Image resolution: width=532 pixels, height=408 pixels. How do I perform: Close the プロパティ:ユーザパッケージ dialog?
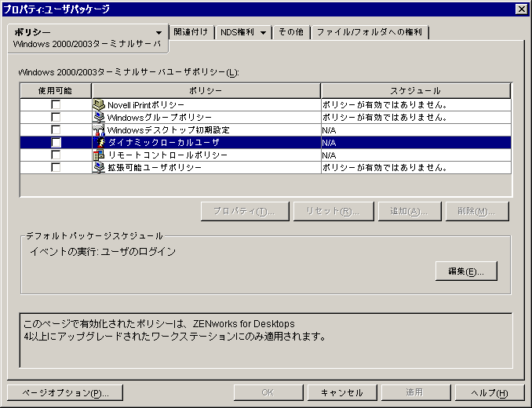tap(522, 9)
